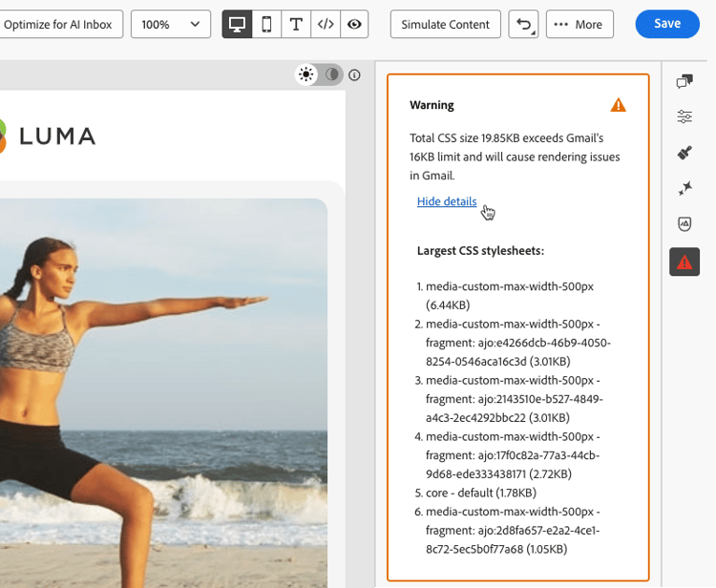Click stylesheet item with 6.44KB size
The image size is (716, 588).
click(x=509, y=295)
